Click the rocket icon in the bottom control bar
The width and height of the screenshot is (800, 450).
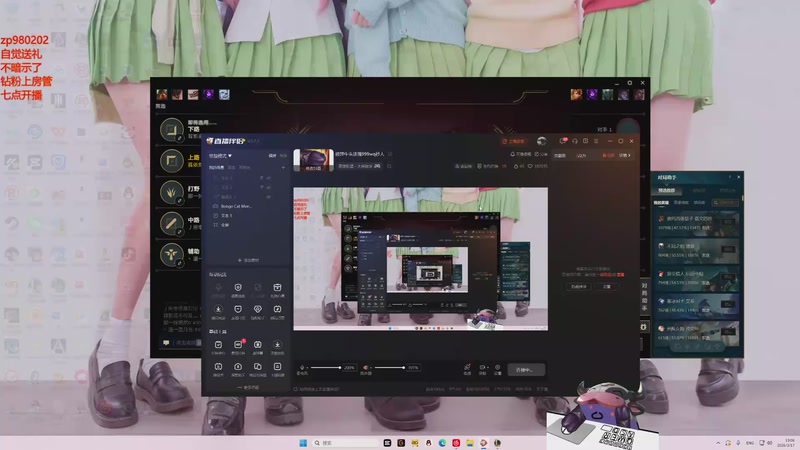click(x=467, y=367)
